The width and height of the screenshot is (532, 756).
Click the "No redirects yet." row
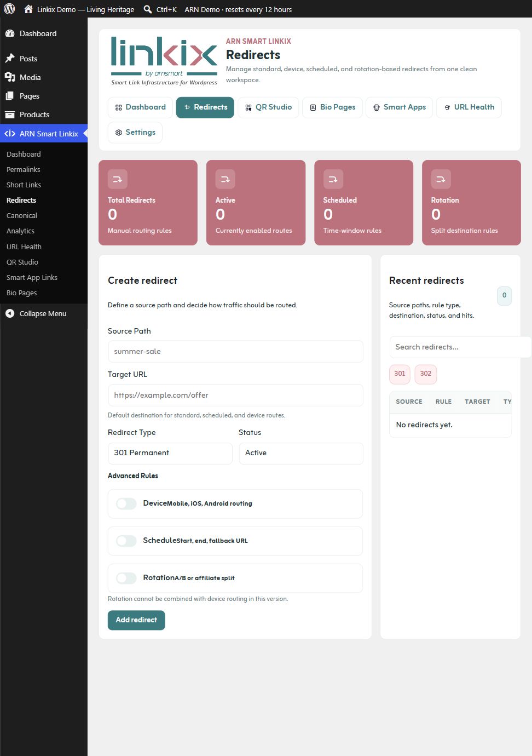[x=450, y=425]
